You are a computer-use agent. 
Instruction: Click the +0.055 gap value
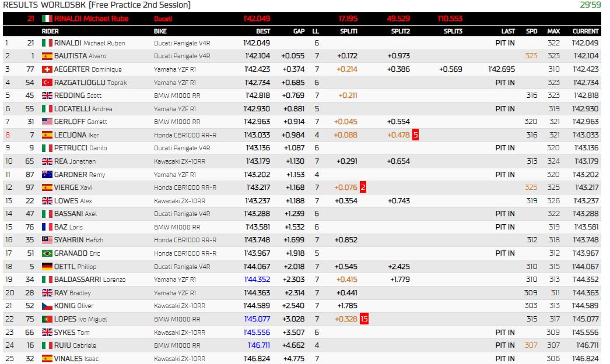click(x=293, y=56)
